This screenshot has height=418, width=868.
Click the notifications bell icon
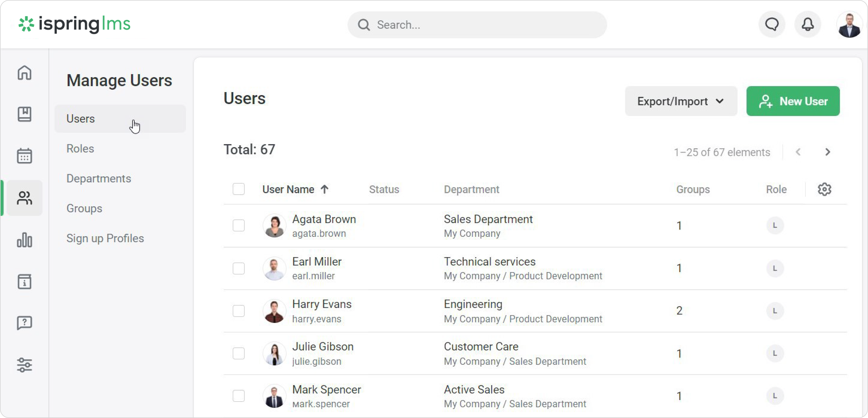pos(807,24)
